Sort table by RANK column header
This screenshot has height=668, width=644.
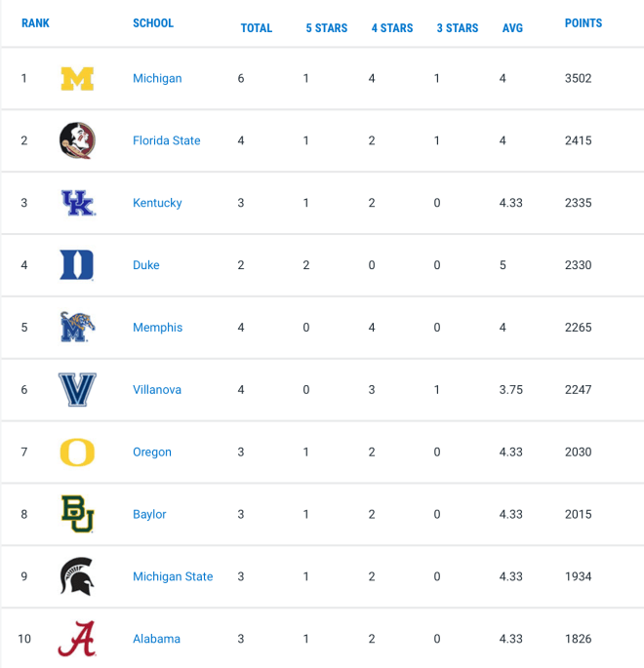[35, 23]
